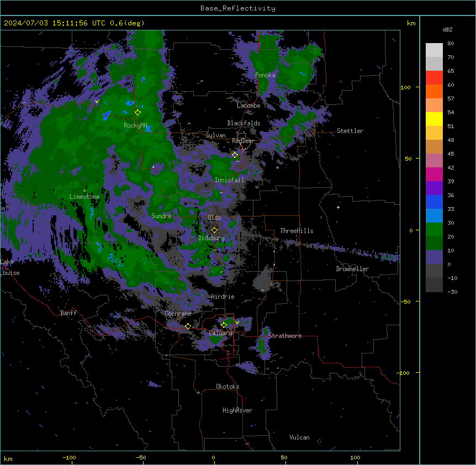Select the dark green swatch between 20 and 10
The height and width of the screenshot is (465, 476).
pos(434,243)
